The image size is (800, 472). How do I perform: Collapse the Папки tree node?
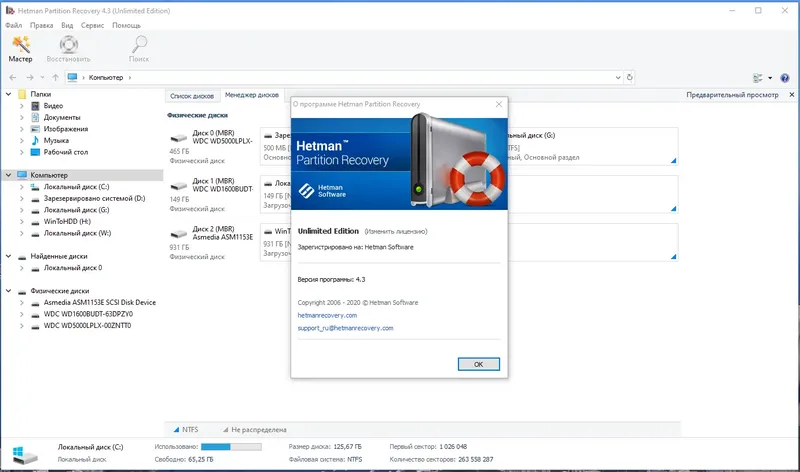[9, 94]
